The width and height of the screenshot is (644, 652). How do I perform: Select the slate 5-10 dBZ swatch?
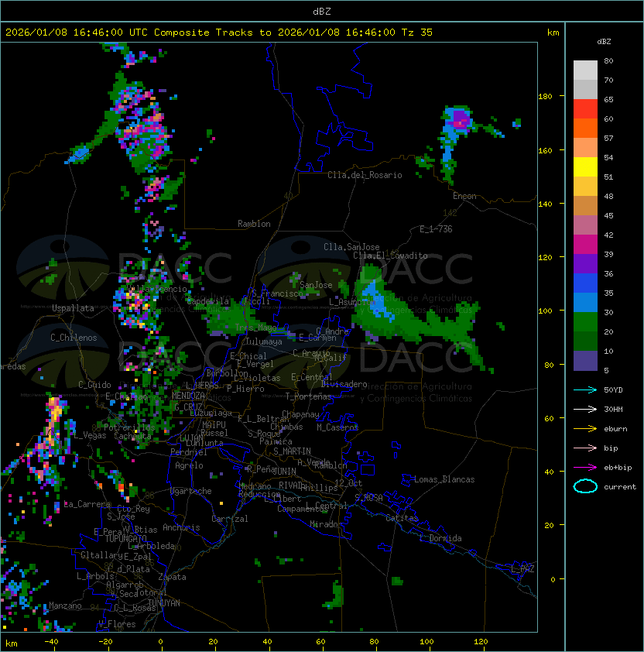point(585,361)
